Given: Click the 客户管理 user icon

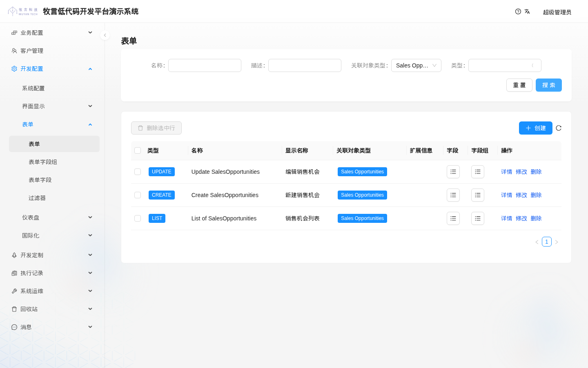Looking at the screenshot, I should (14, 51).
